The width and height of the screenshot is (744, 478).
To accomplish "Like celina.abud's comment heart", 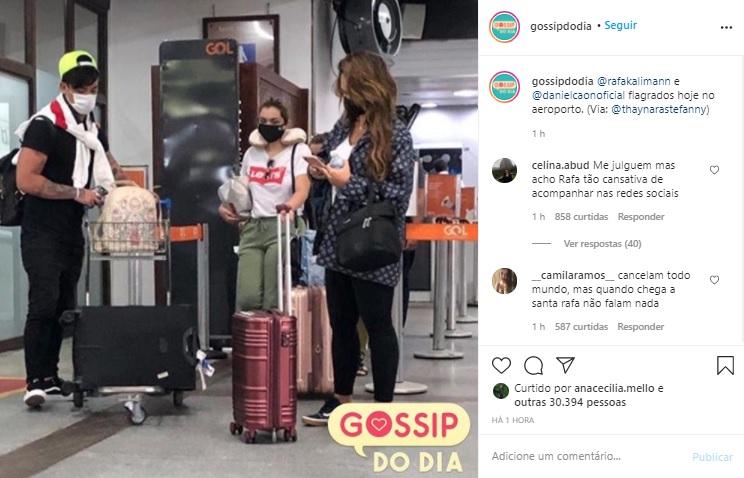I will click(714, 170).
